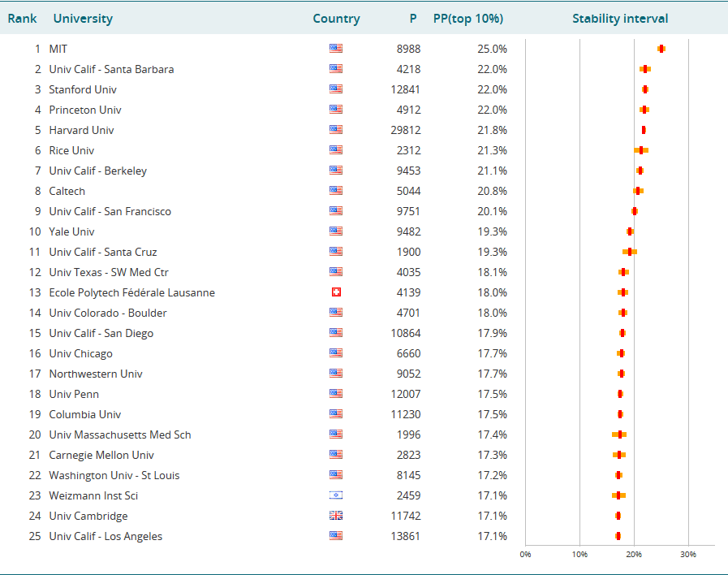728x575 pixels.
Task: Click the US flag in Univ Chicago row
Action: coord(336,353)
